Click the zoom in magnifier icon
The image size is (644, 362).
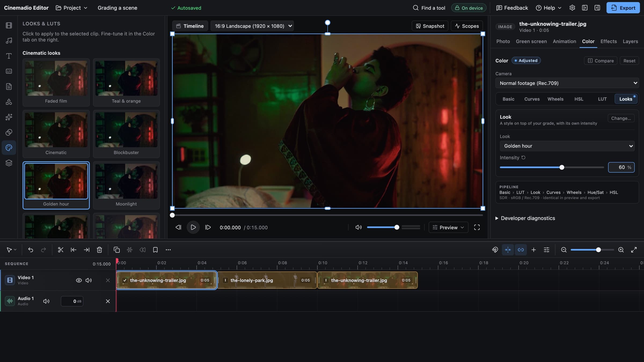pyautogui.click(x=621, y=250)
